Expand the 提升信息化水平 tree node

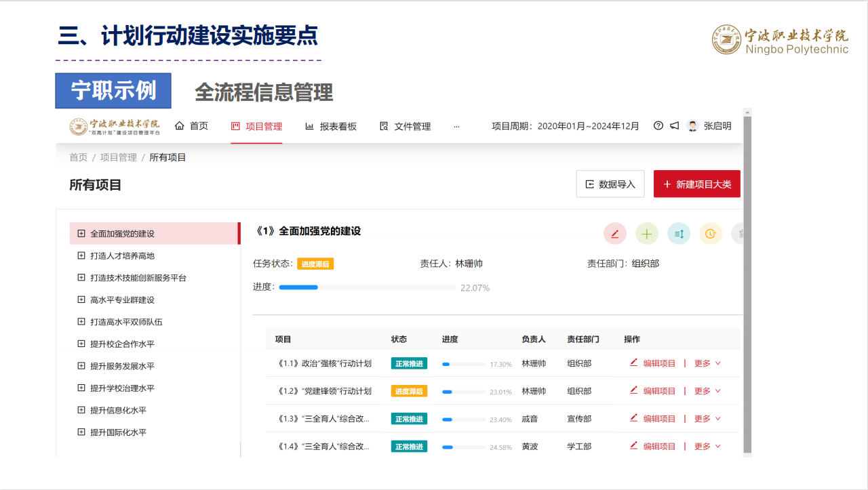[x=81, y=410]
